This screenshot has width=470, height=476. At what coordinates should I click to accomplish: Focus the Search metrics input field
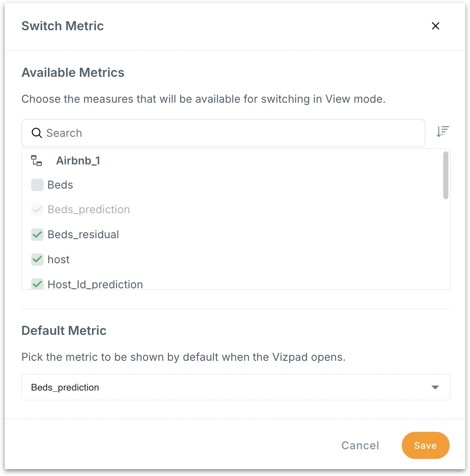point(233,133)
